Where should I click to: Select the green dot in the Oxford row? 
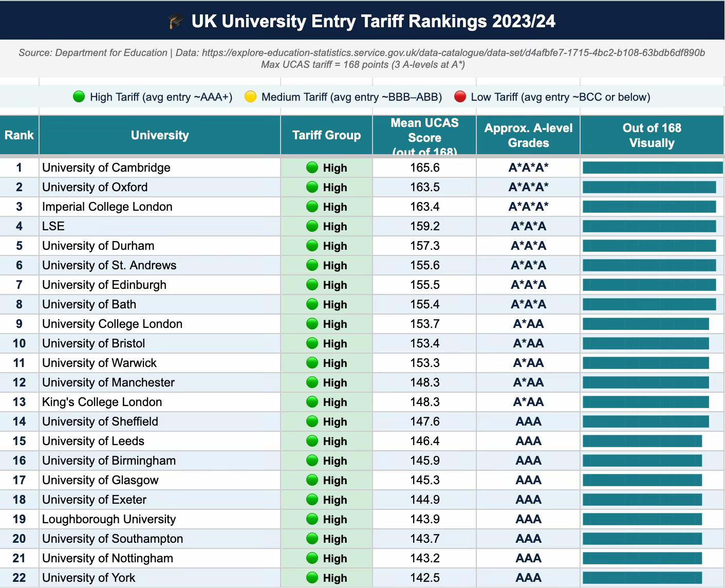coord(312,187)
